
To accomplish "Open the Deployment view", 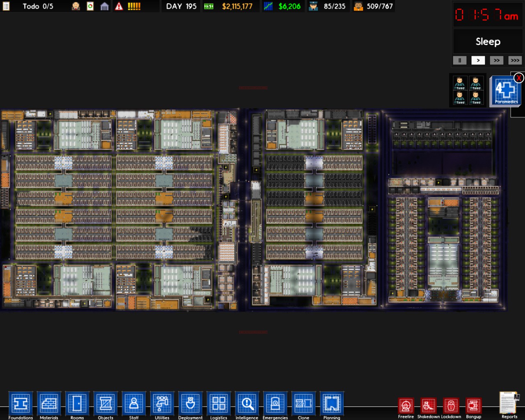I will click(x=190, y=406).
